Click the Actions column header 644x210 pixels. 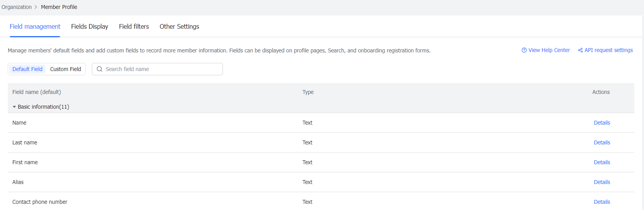click(x=601, y=92)
